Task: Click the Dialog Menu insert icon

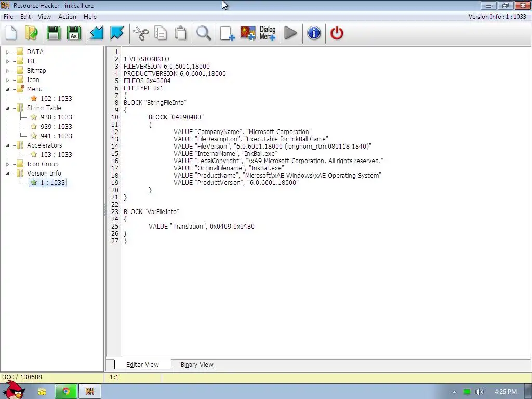Action: point(268,33)
